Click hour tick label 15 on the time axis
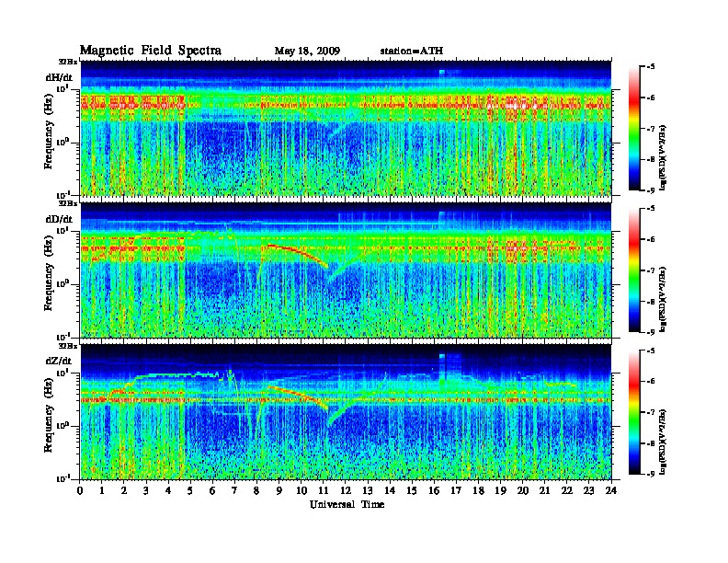The width and height of the screenshot is (728, 563). pos(412,490)
